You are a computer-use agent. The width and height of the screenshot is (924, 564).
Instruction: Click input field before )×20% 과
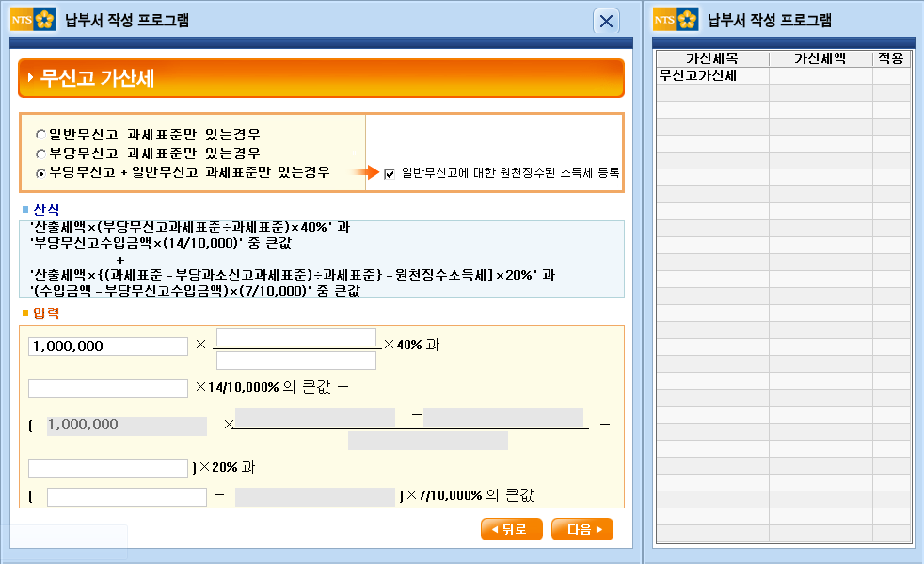tap(108, 469)
